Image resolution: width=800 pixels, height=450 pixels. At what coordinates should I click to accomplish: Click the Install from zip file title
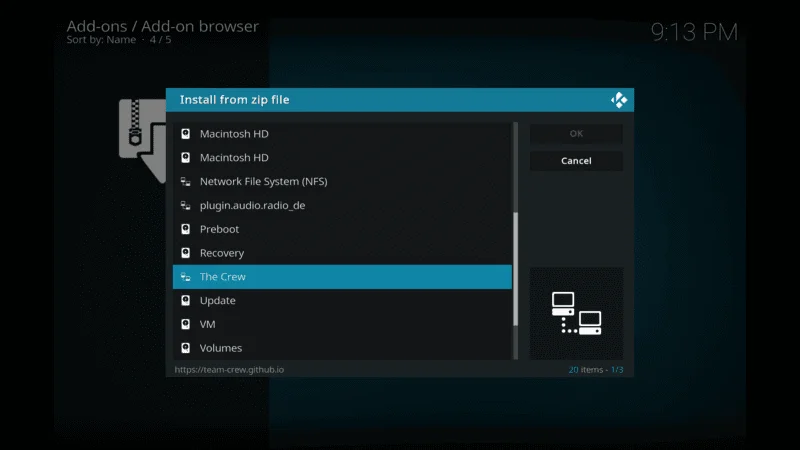tap(235, 99)
